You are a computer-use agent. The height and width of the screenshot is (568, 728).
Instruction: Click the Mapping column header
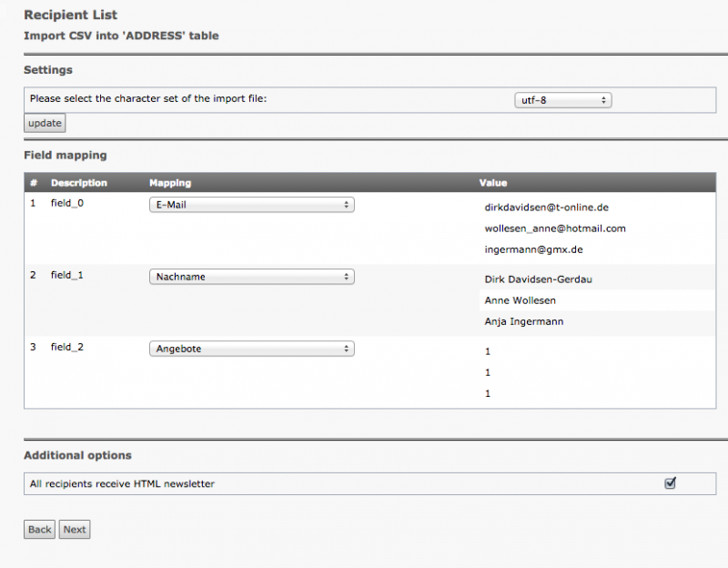170,183
